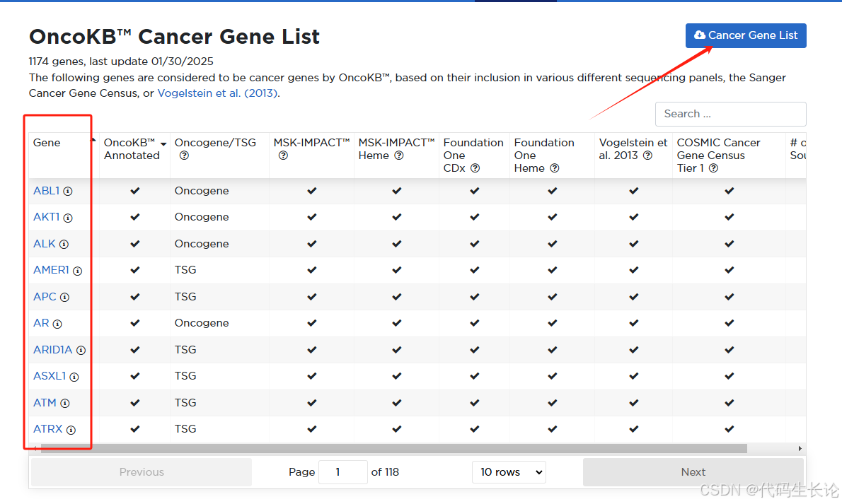
Task: Click the info icon next to AKT1
Action: [68, 218]
